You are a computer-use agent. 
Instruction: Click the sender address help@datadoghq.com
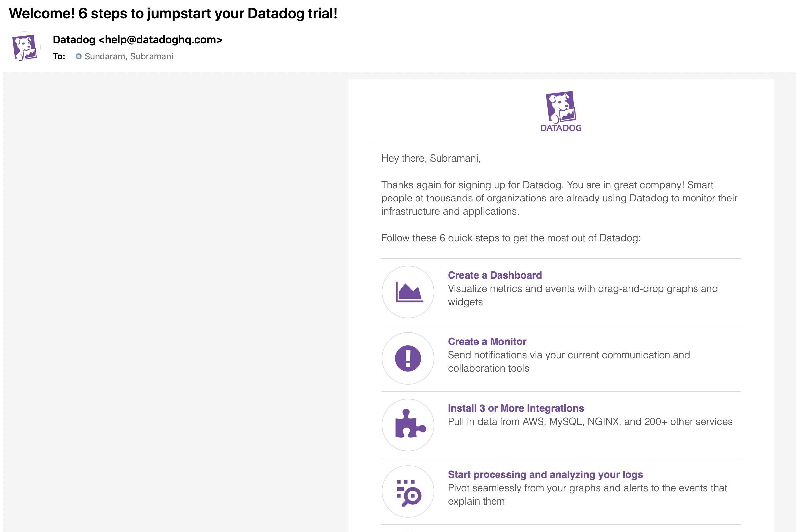click(160, 40)
